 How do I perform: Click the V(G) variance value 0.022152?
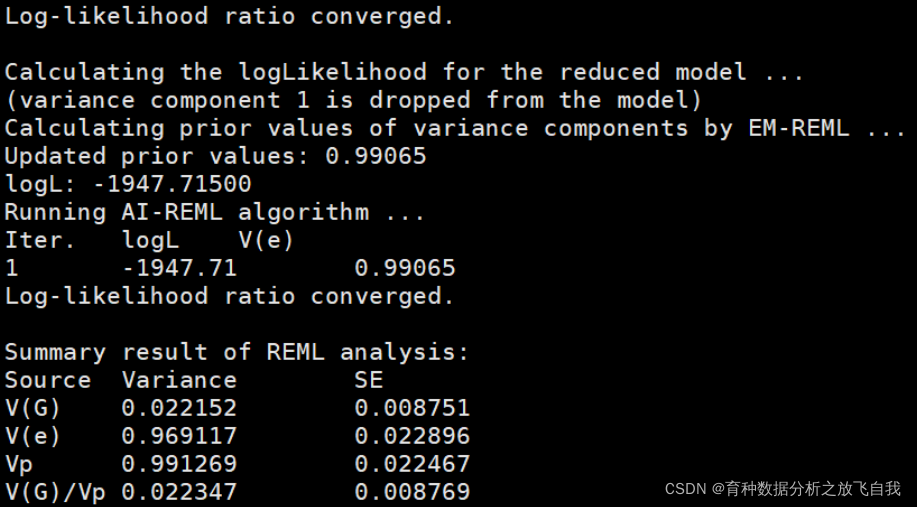179,408
